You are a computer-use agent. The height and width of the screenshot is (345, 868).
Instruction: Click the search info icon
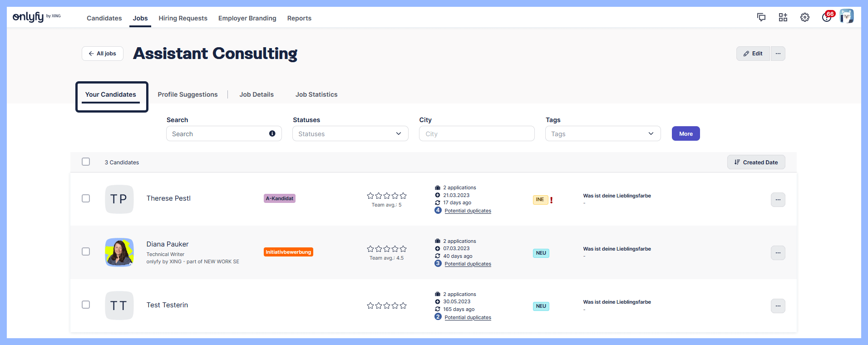click(x=272, y=133)
